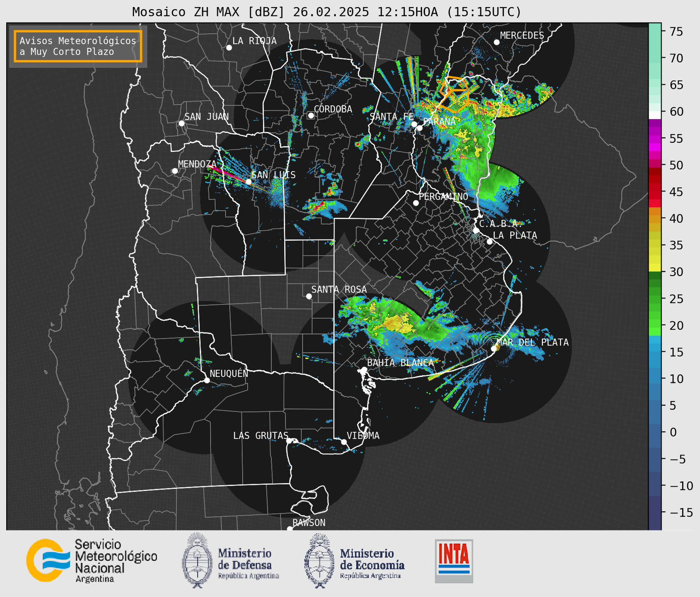This screenshot has height=597, width=700.
Task: Click the 60 dBZ white band on the scale
Action: pos(655,115)
